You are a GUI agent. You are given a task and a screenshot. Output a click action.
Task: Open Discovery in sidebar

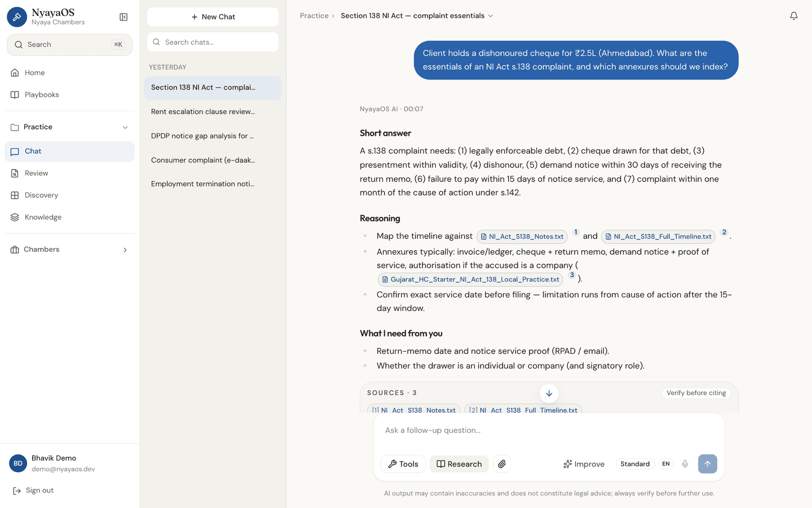[x=69, y=195]
